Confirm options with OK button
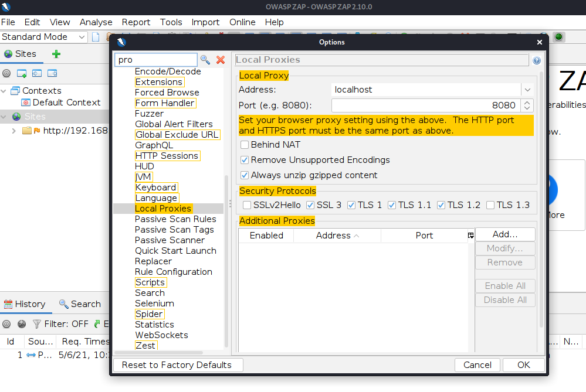 tap(524, 365)
